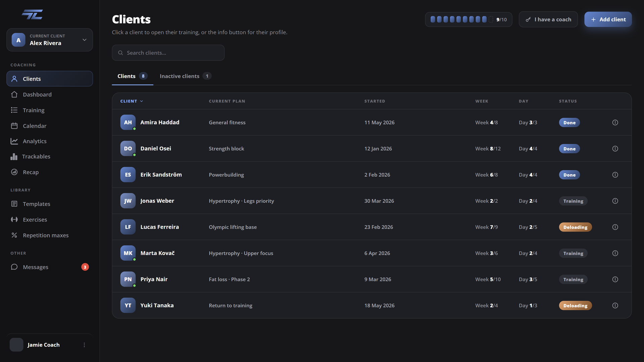Open Jamie Coach account options menu
Viewport: 644px width, 362px height.
84,345
